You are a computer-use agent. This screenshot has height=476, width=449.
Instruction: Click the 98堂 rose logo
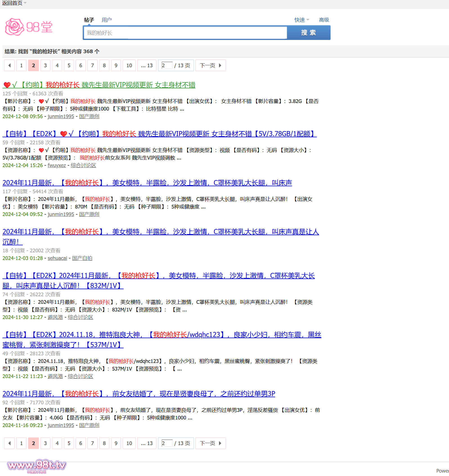coord(29,27)
